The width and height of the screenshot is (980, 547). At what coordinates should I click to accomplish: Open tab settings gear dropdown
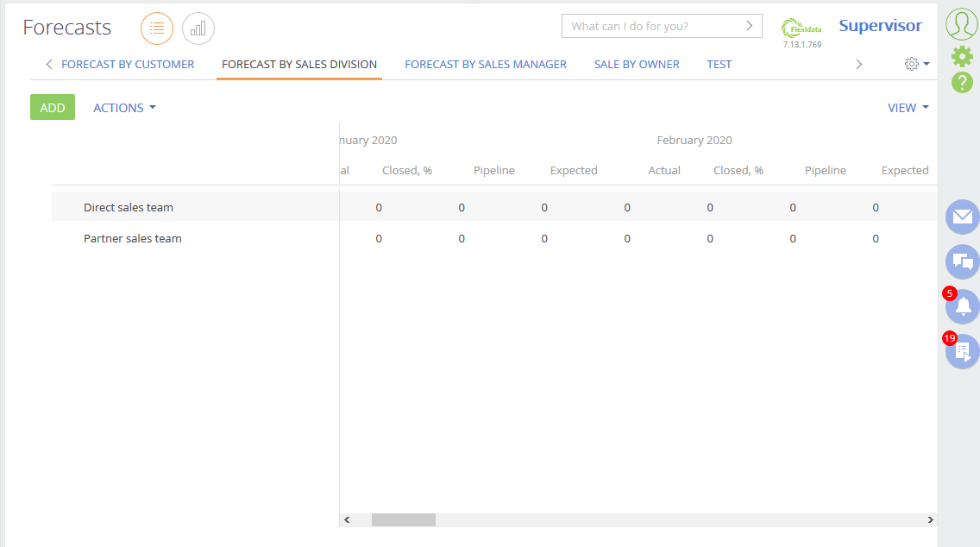[x=917, y=64]
